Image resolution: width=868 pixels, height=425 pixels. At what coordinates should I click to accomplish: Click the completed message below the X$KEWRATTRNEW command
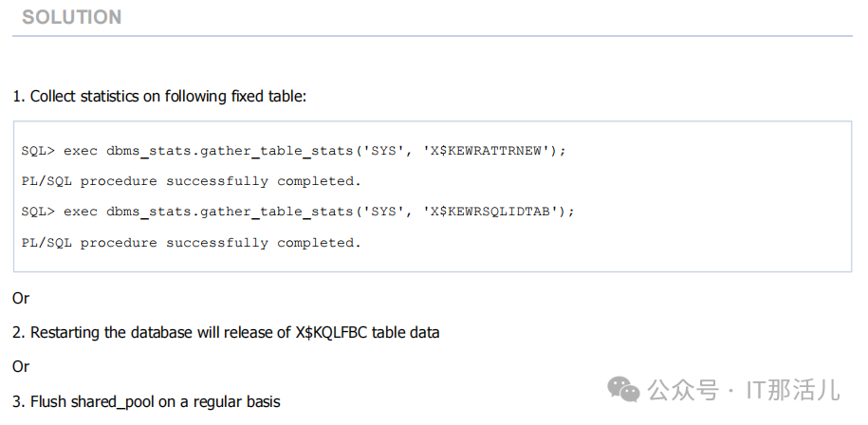(x=191, y=180)
